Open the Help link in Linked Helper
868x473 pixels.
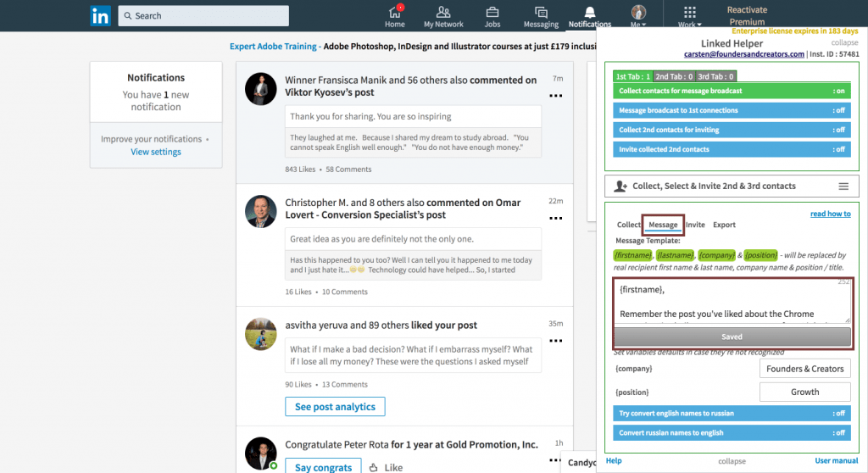tap(614, 460)
